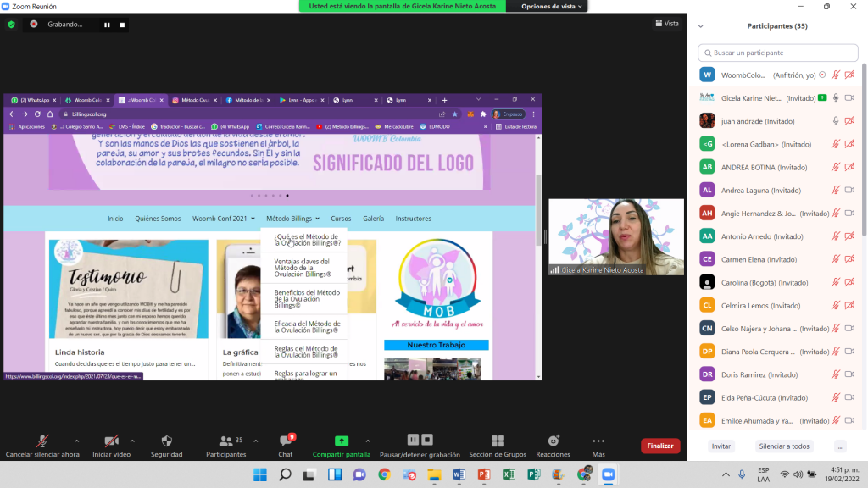Expand video options arrow beside camera
Screen dimensions: 868x488
tap(132, 441)
